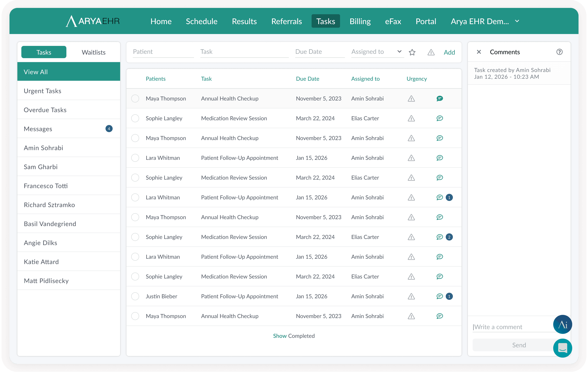
Task: Filter tasks by Matt Pidlisecky
Action: pos(69,281)
